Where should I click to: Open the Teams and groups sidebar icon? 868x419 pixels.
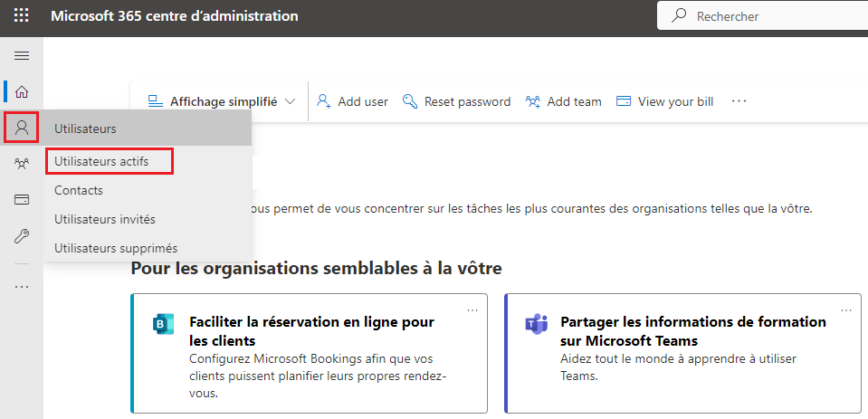pyautogui.click(x=22, y=163)
